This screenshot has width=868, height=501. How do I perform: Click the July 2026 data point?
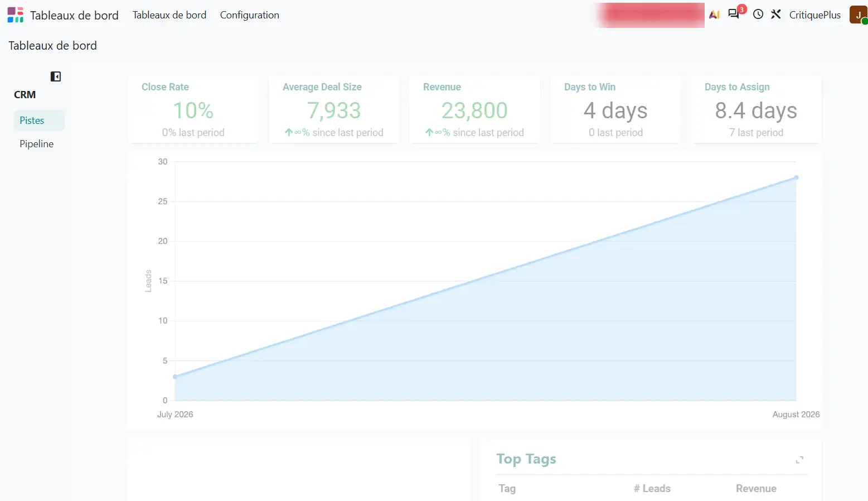pyautogui.click(x=175, y=377)
